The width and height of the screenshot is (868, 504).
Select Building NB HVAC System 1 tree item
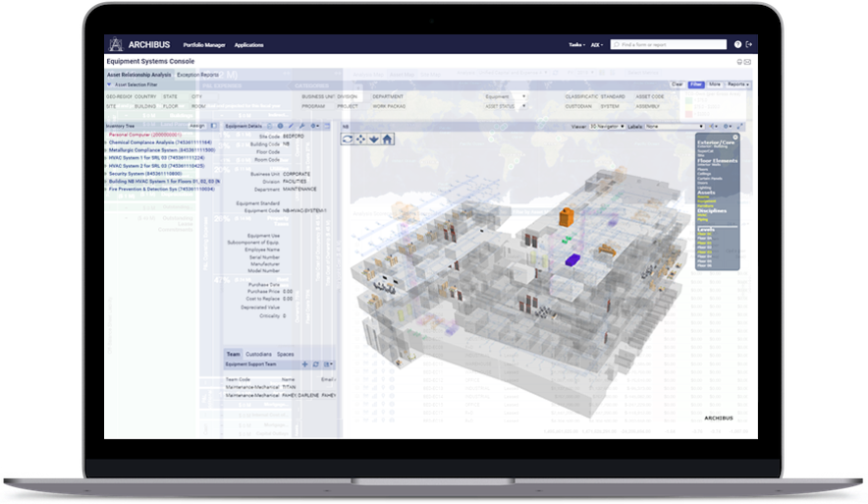(x=164, y=181)
